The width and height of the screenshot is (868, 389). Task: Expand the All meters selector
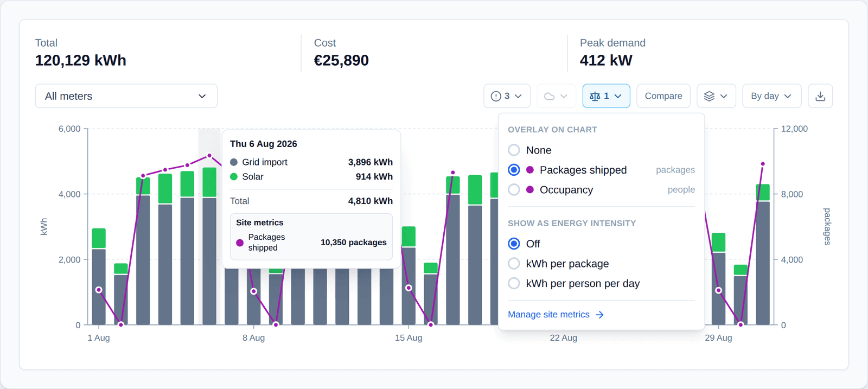[x=126, y=96]
